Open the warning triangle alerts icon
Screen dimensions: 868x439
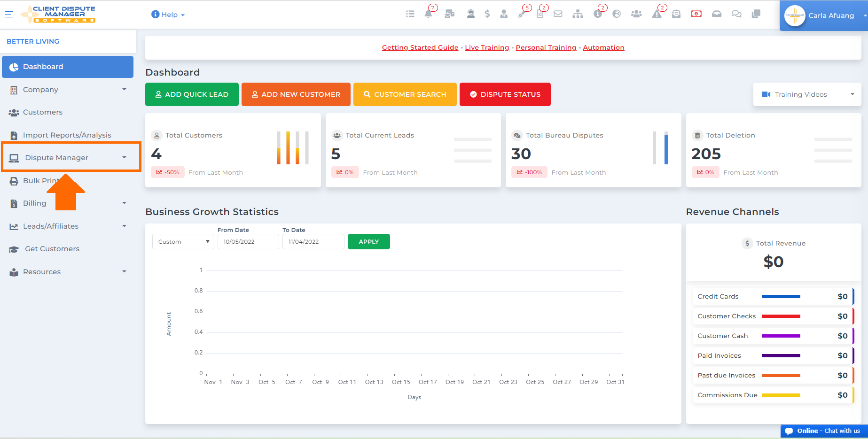657,14
